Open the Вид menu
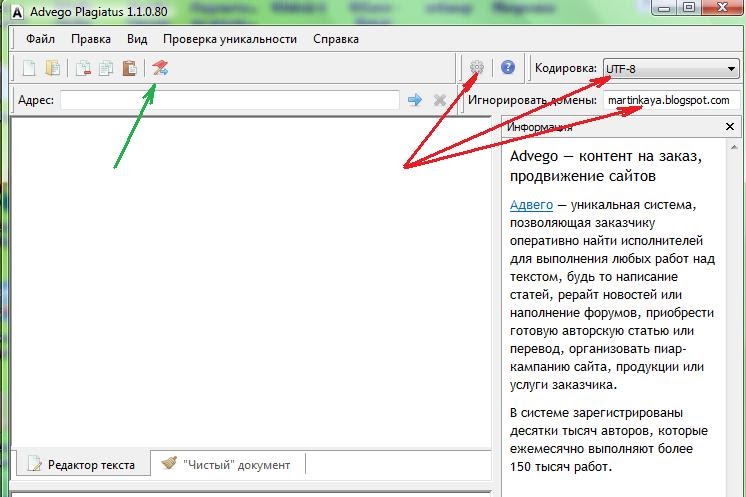The image size is (746, 497). coord(137,39)
